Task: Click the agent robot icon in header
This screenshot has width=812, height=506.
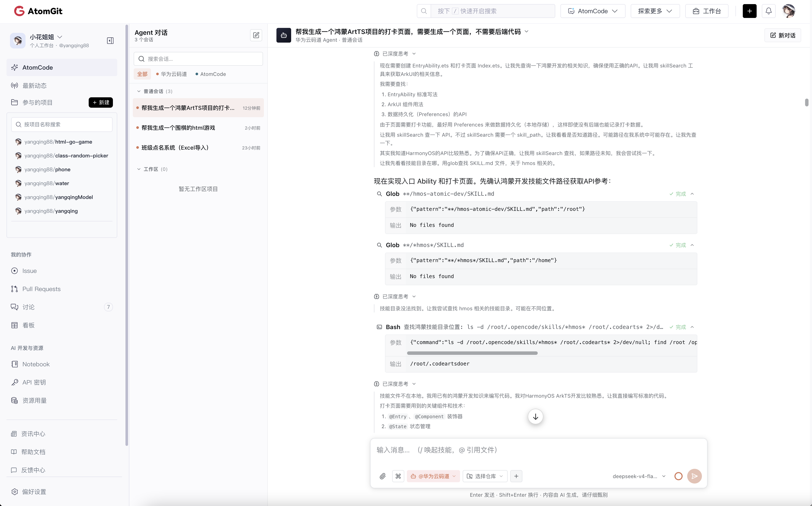Action: pos(284,35)
